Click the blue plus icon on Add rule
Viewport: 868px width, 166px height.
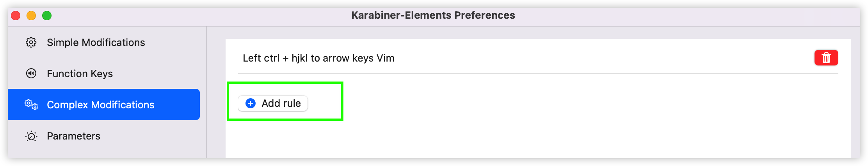251,103
